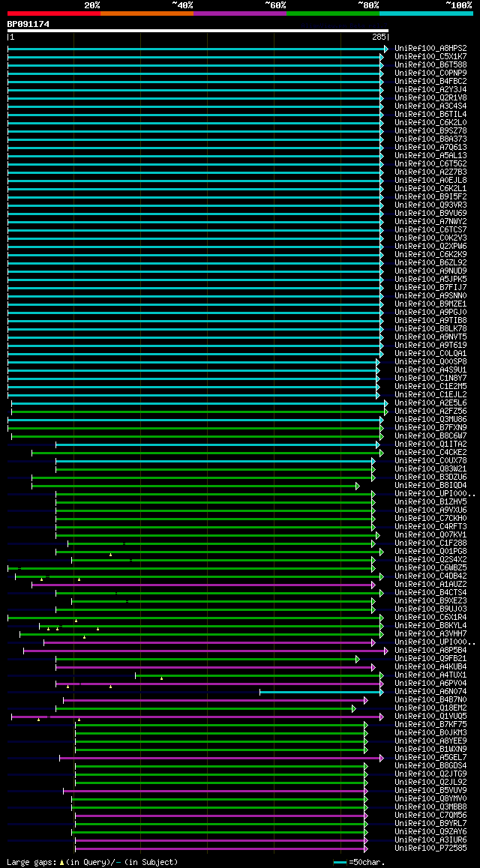The width and height of the screenshot is (480, 868).
Task: Select the UniRef100_B8KYL4 label
Action: coord(430,626)
